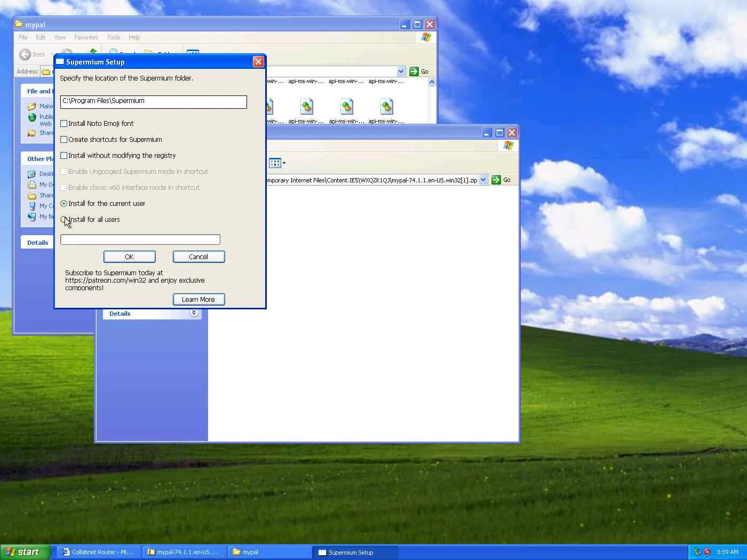Click the Windows flag logo in mypal window
The height and width of the screenshot is (560, 747).
click(x=426, y=37)
